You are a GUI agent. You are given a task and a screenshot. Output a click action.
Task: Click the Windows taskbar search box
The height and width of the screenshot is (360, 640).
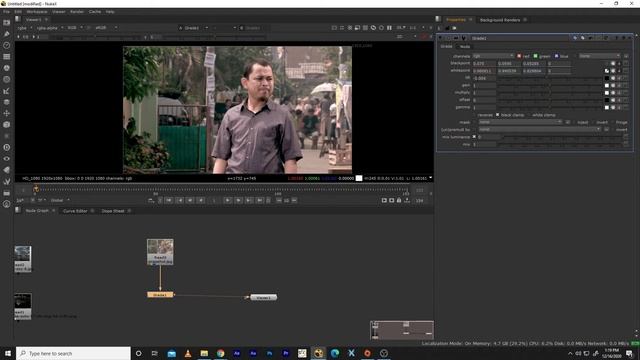[x=73, y=353]
